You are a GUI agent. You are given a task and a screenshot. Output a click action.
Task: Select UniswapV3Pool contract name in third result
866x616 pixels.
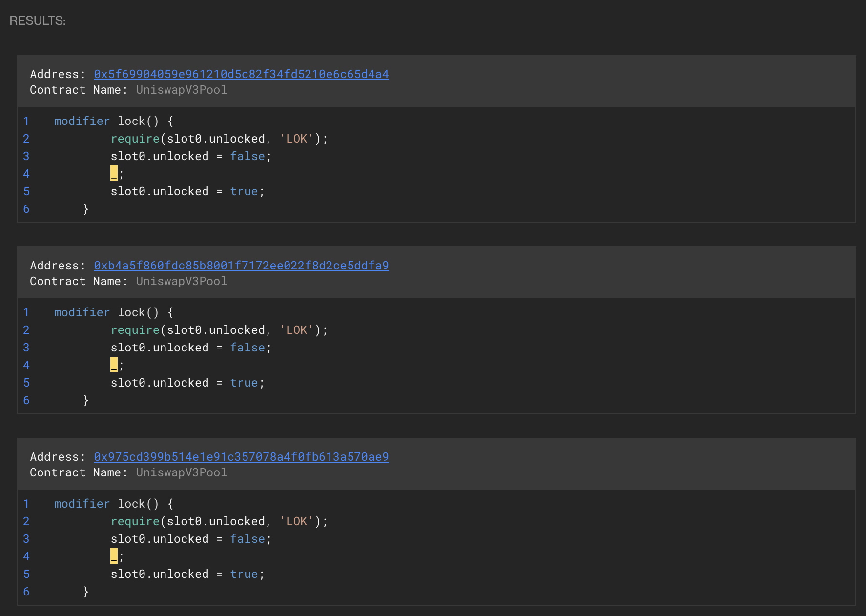pyautogui.click(x=181, y=472)
